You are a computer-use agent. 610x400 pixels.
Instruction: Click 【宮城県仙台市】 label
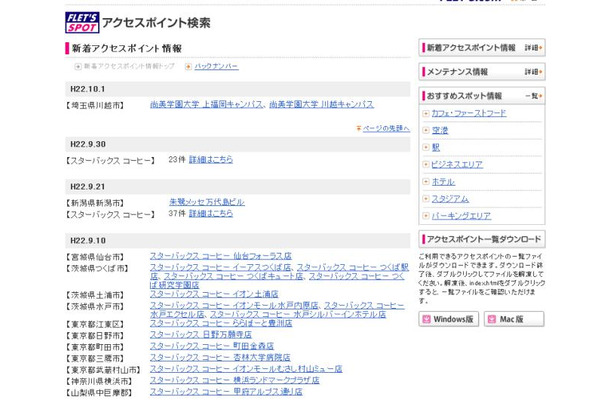pyautogui.click(x=95, y=257)
